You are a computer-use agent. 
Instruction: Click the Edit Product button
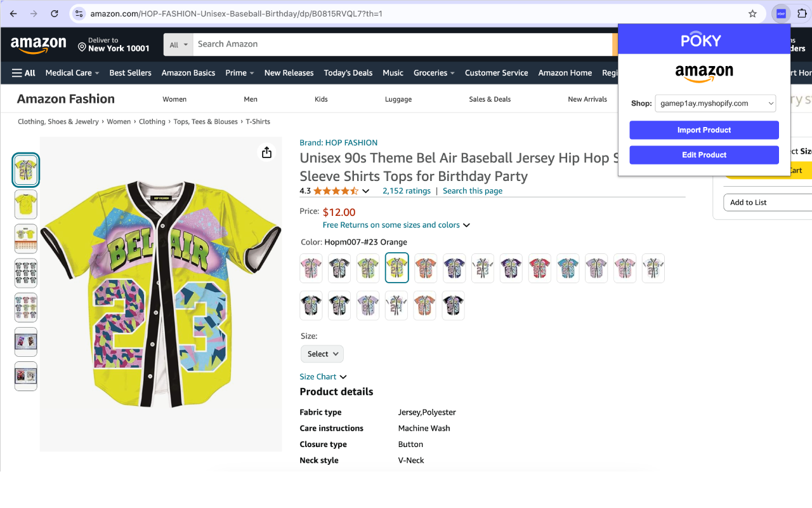[704, 155]
